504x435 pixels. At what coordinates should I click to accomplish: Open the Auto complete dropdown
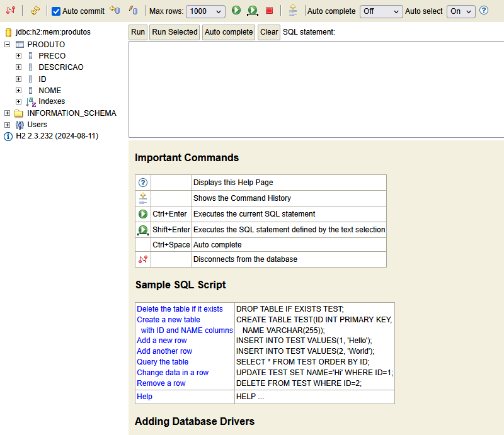point(381,11)
